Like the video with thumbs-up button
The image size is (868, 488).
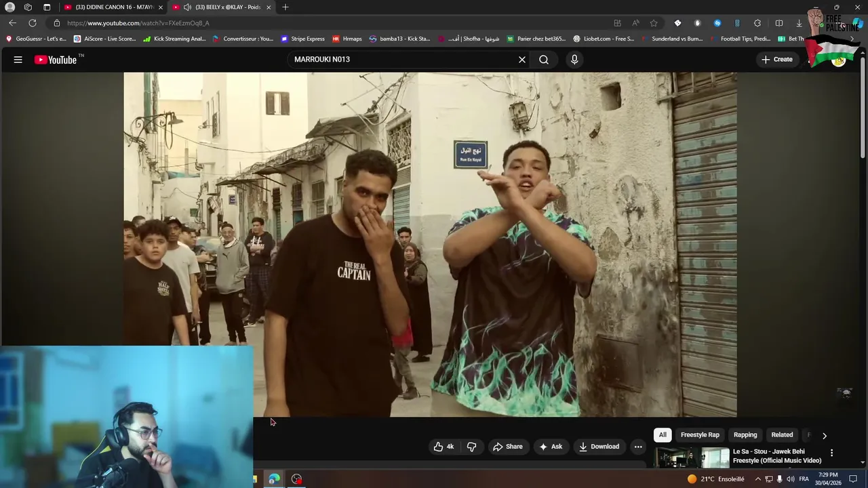[x=444, y=447]
